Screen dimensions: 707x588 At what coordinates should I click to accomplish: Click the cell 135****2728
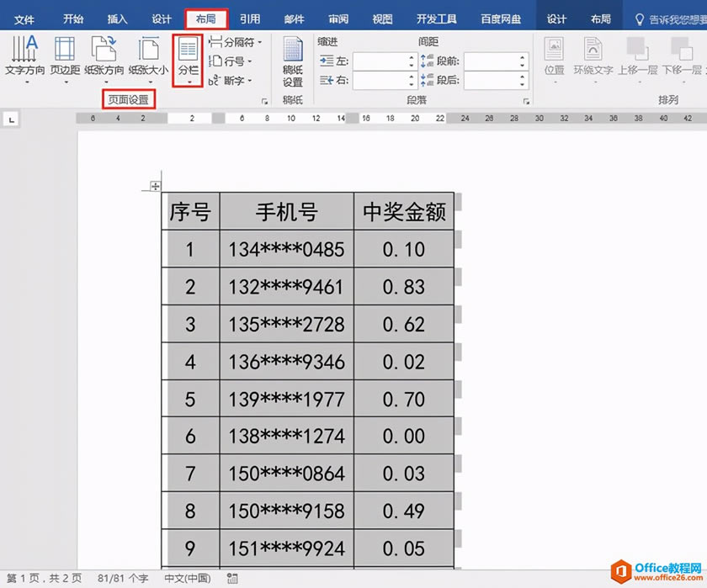(287, 324)
